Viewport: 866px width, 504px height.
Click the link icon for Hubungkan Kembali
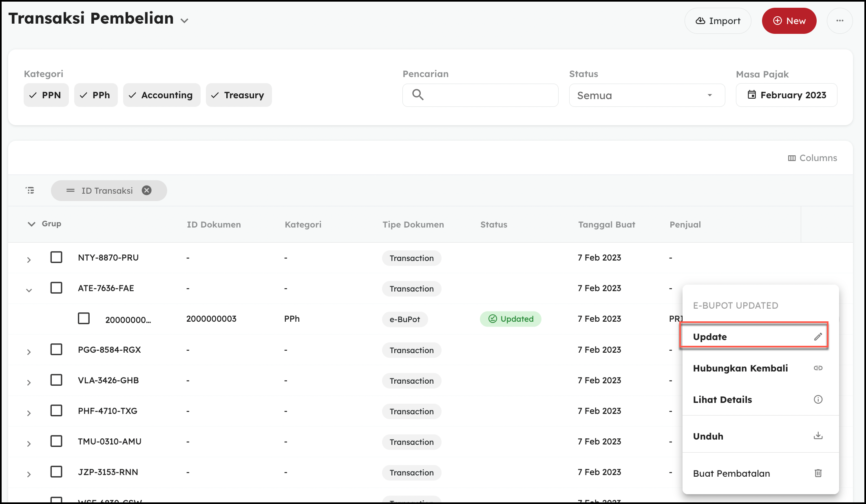pos(818,368)
